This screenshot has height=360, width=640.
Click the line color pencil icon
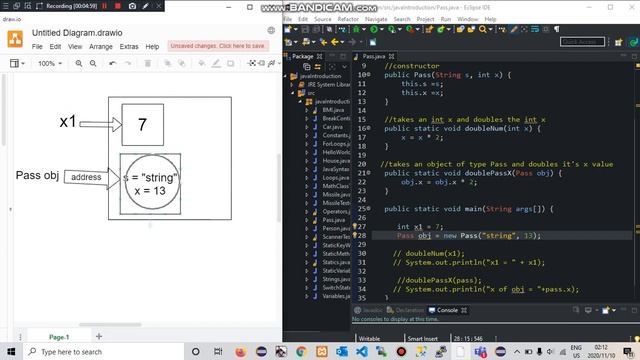(216, 63)
